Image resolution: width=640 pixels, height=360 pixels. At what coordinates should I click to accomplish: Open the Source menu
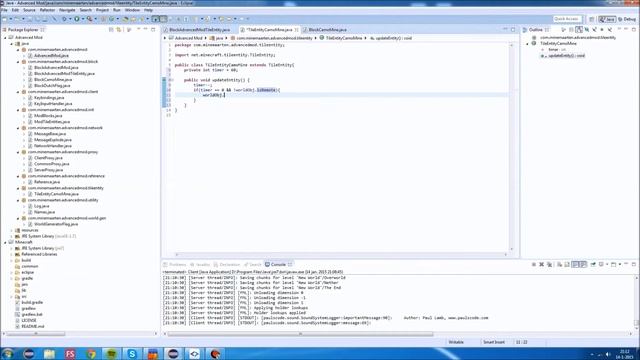tap(29, 10)
